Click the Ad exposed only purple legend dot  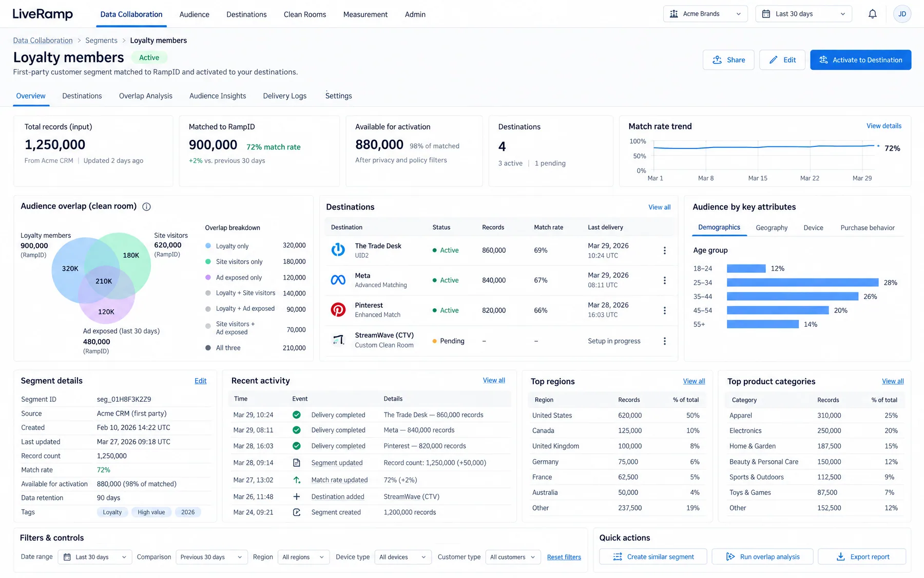pyautogui.click(x=208, y=277)
